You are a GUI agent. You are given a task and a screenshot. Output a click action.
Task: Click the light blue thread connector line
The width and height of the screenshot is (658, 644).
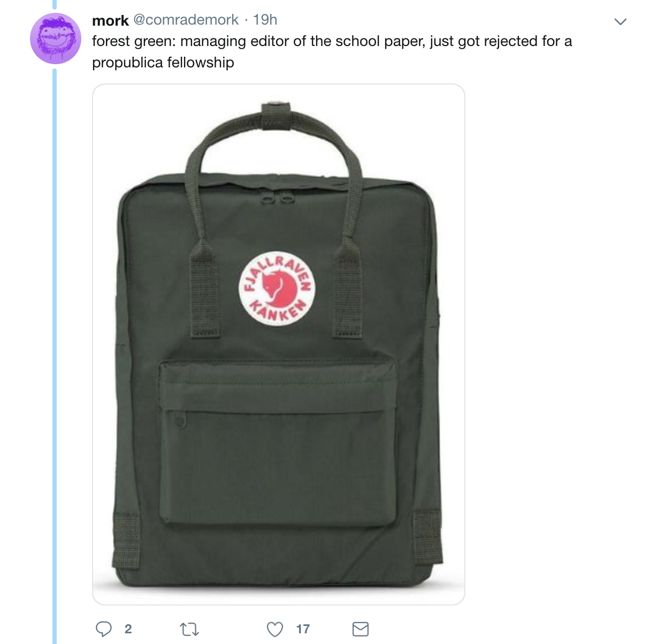(x=55, y=356)
